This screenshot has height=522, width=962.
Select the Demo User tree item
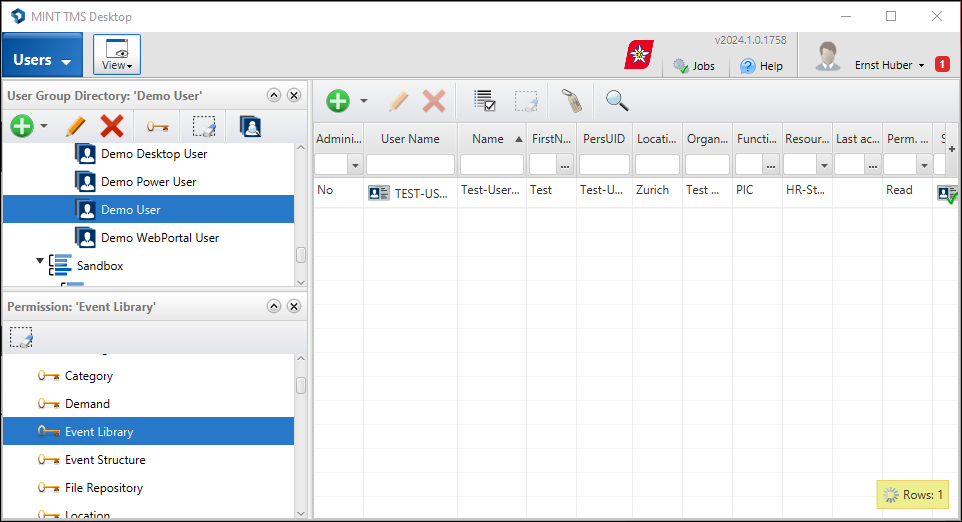click(148, 210)
